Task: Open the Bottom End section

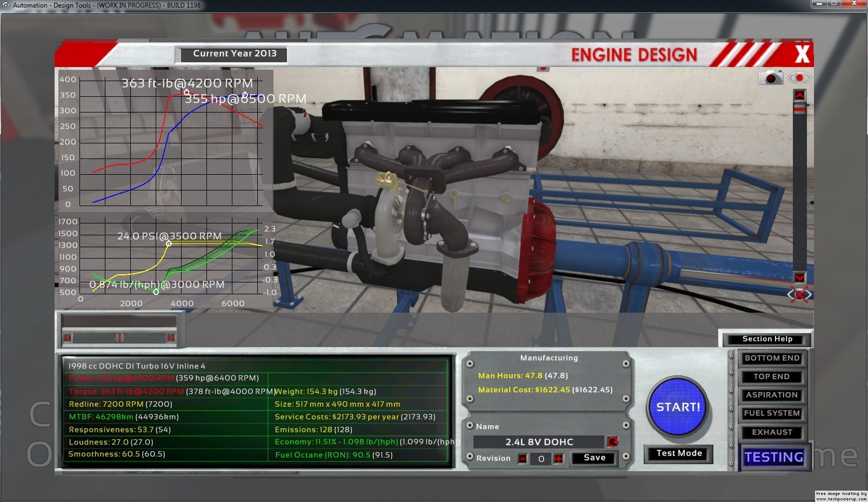Action: tap(772, 358)
